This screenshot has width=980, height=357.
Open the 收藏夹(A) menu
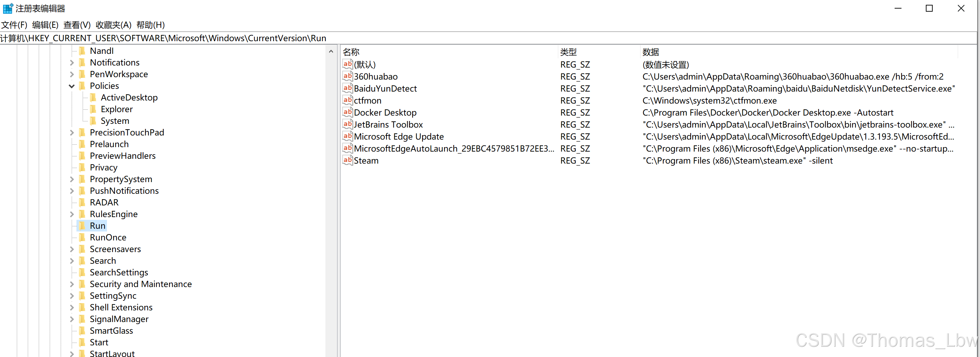tap(113, 25)
